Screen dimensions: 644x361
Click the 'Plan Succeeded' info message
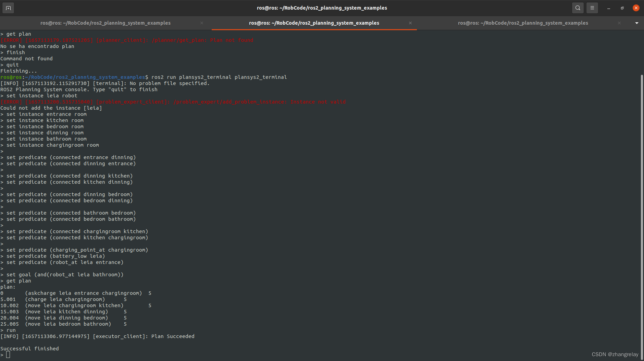(x=97, y=336)
